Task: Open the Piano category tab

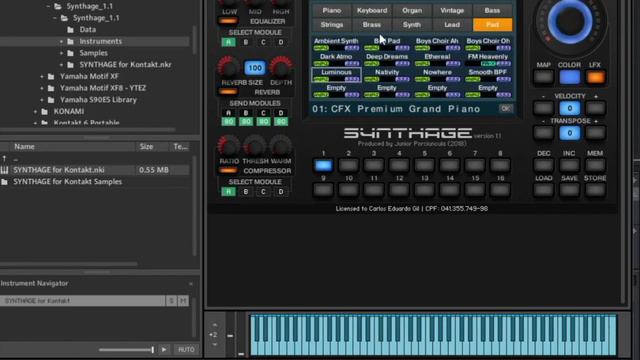Action: (x=332, y=10)
